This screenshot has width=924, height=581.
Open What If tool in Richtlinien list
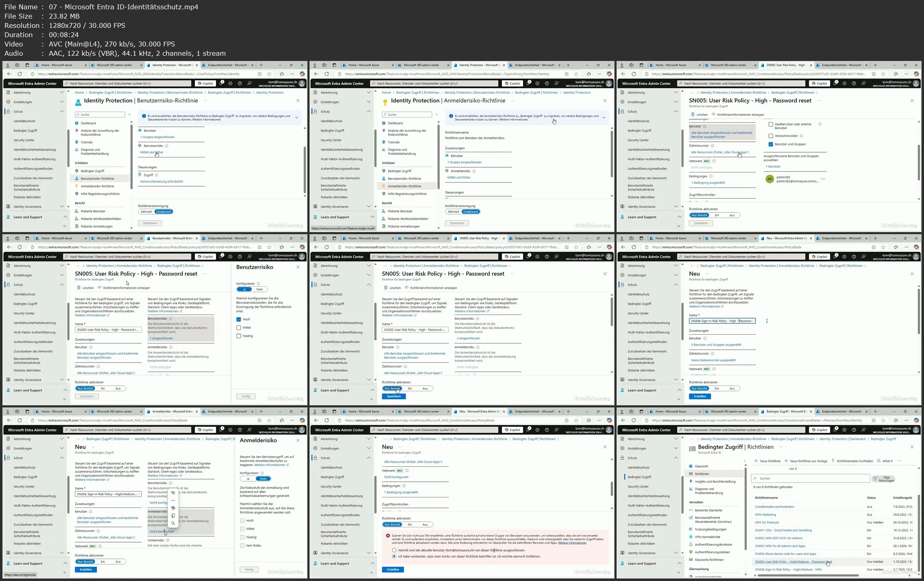click(x=884, y=461)
